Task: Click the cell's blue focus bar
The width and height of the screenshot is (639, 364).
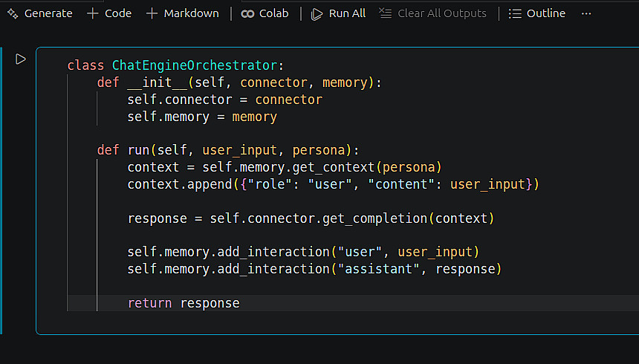Action: click(x=2, y=190)
